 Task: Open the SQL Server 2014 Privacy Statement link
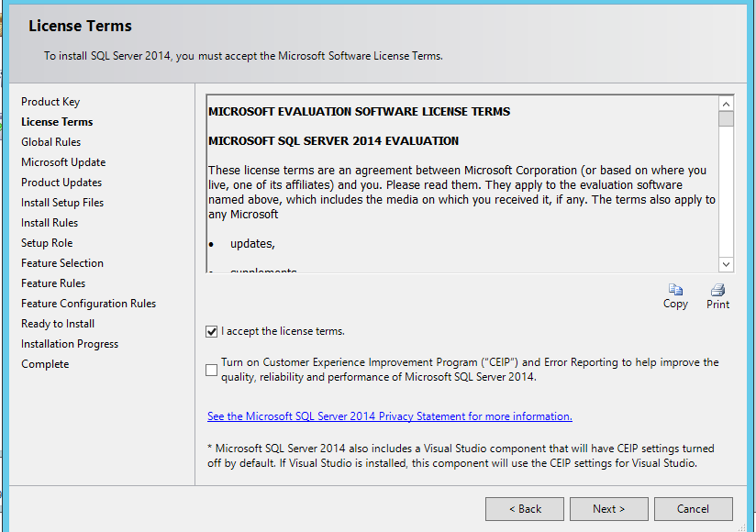coord(390,416)
